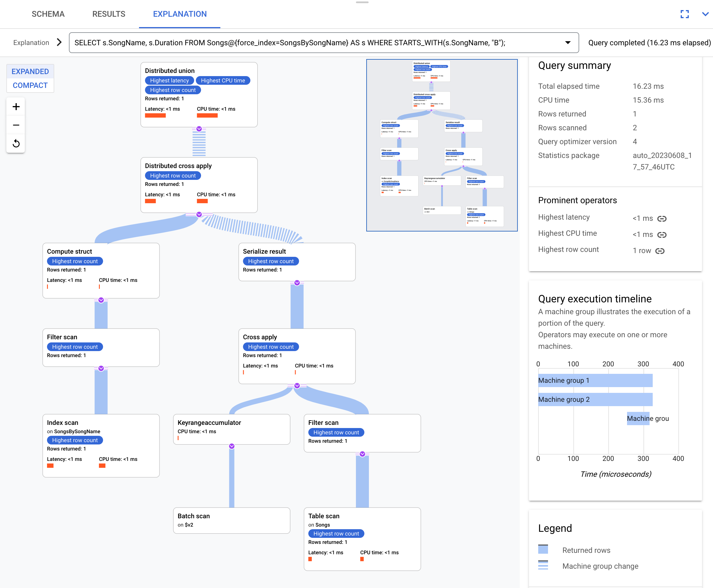Click the zoom out (−) button

point(16,125)
